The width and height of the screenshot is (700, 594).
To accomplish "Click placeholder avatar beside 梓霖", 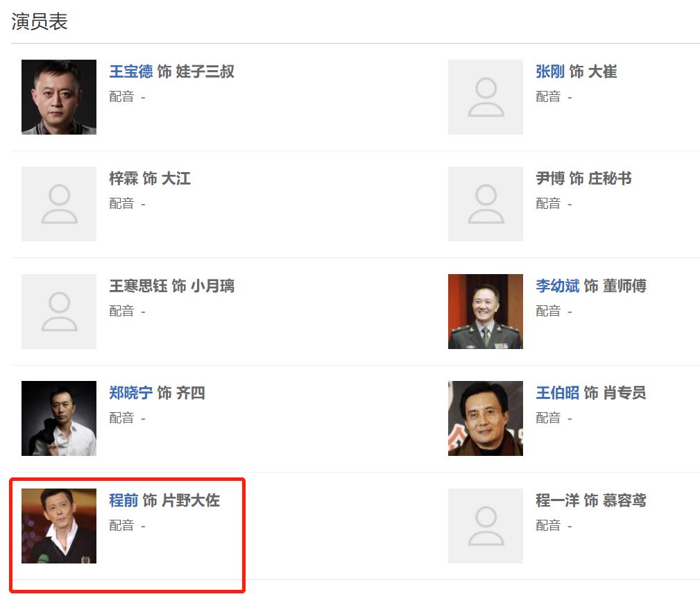I will coord(59,204).
